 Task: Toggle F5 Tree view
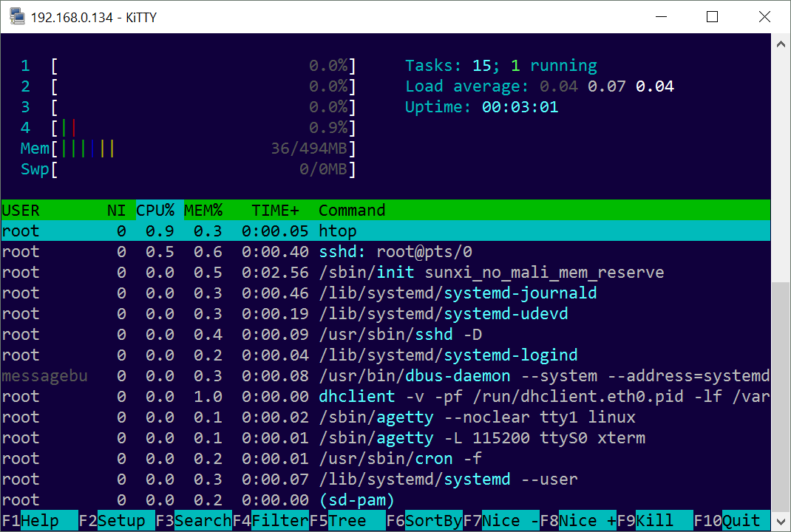tap(347, 521)
